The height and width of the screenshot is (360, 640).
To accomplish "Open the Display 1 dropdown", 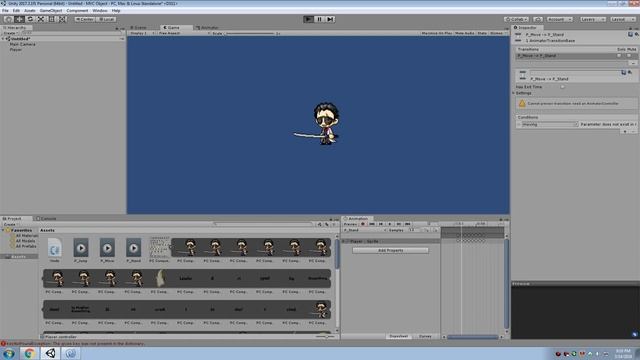I will pos(141,33).
